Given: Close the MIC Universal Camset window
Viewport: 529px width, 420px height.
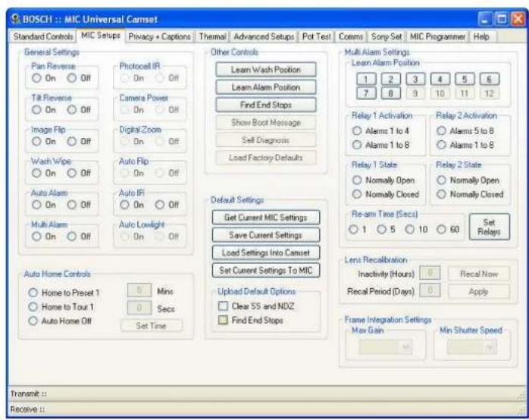Looking at the screenshot, I should coord(518,19).
